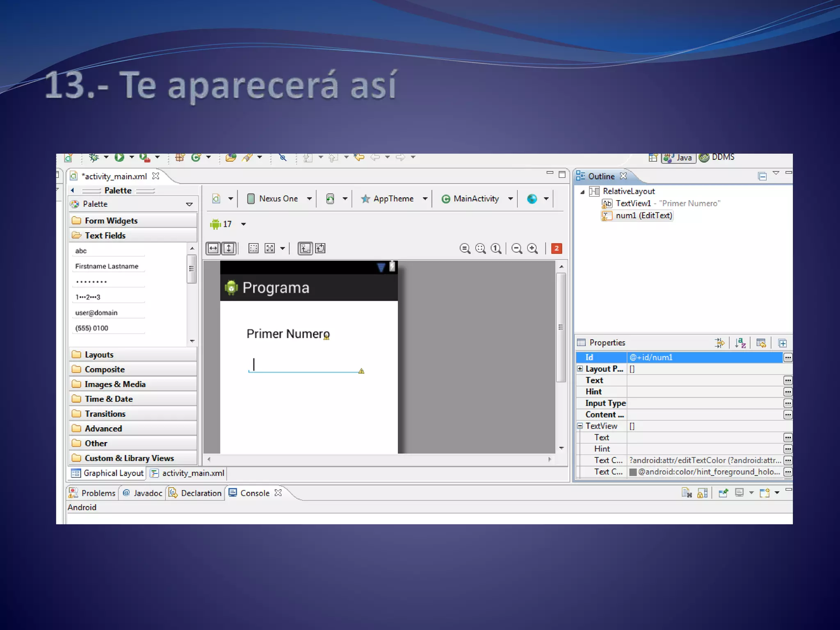Click the zoom in magnifier icon

point(532,249)
